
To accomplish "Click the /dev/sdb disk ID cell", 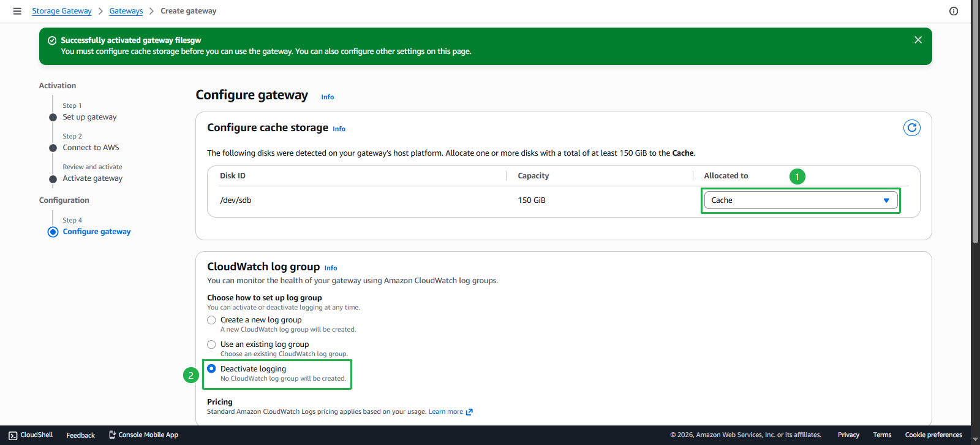I will point(236,200).
